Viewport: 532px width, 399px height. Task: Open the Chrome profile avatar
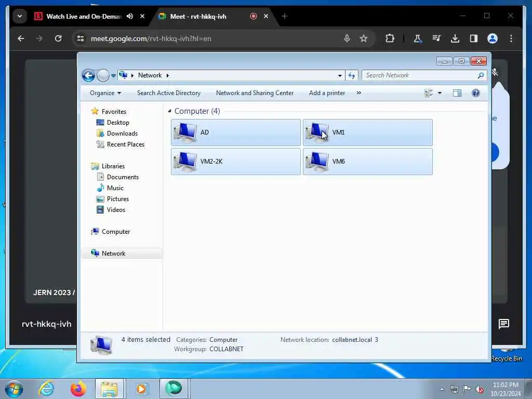[493, 38]
